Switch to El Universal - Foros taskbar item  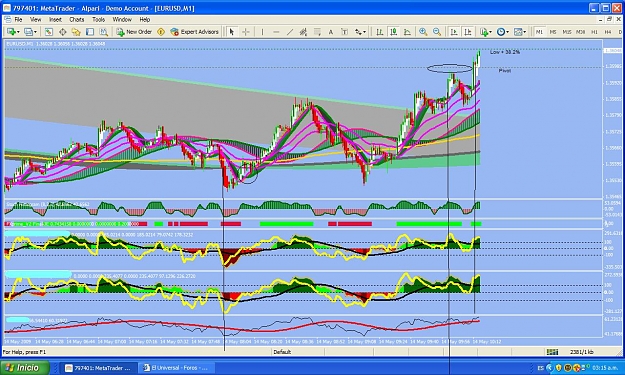coord(177,368)
